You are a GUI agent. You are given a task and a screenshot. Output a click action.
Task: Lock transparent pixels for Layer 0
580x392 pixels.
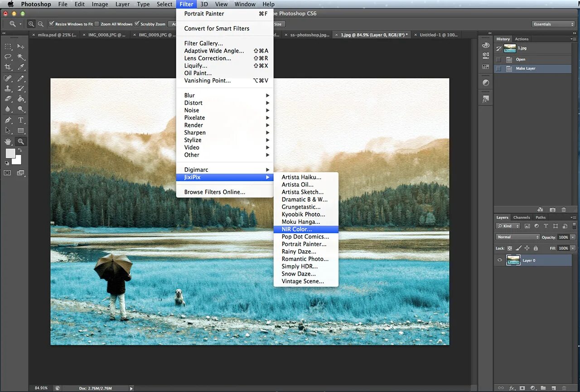click(510, 248)
